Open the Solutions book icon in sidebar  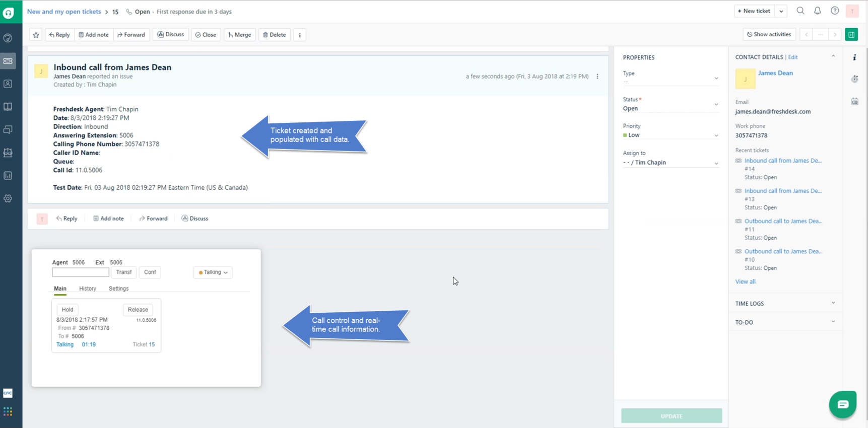click(x=8, y=107)
